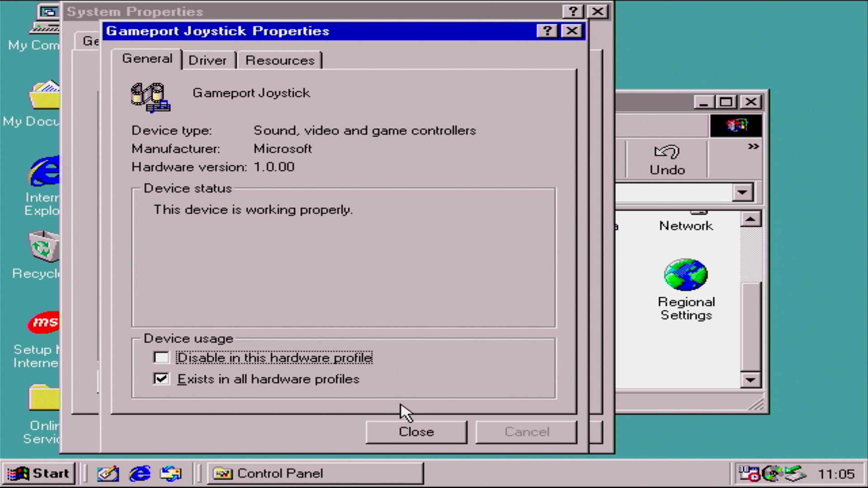Click the Task Scheduler tray icon
The height and width of the screenshot is (488, 868).
[748, 474]
